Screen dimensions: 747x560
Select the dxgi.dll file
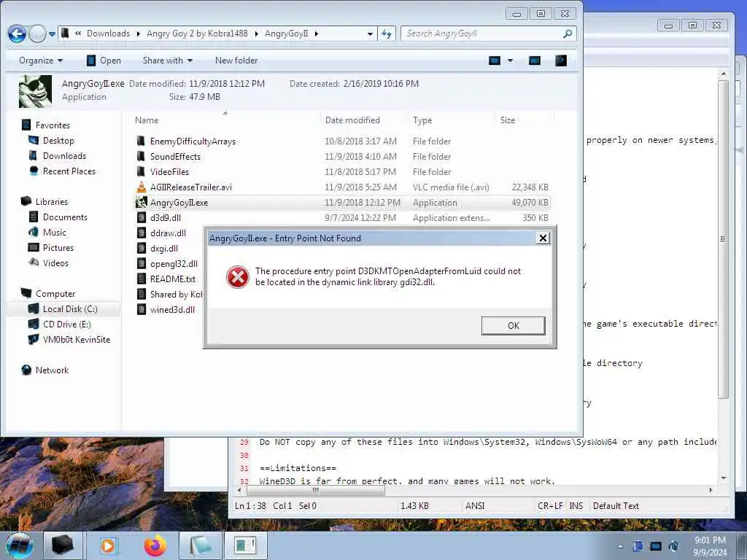click(x=164, y=248)
